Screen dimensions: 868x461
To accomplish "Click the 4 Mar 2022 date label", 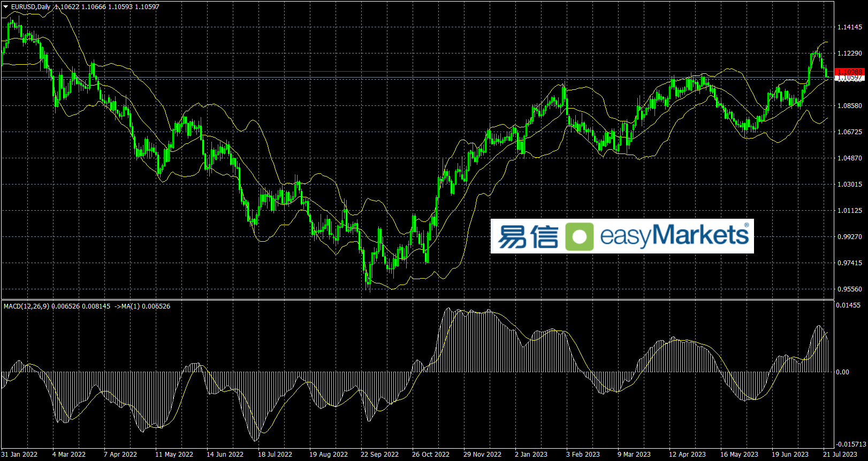I will point(69,455).
